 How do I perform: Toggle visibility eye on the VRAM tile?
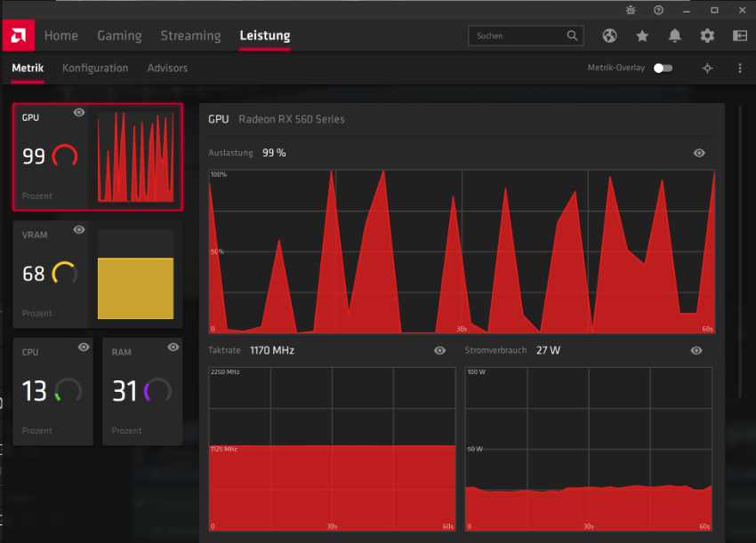[79, 230]
